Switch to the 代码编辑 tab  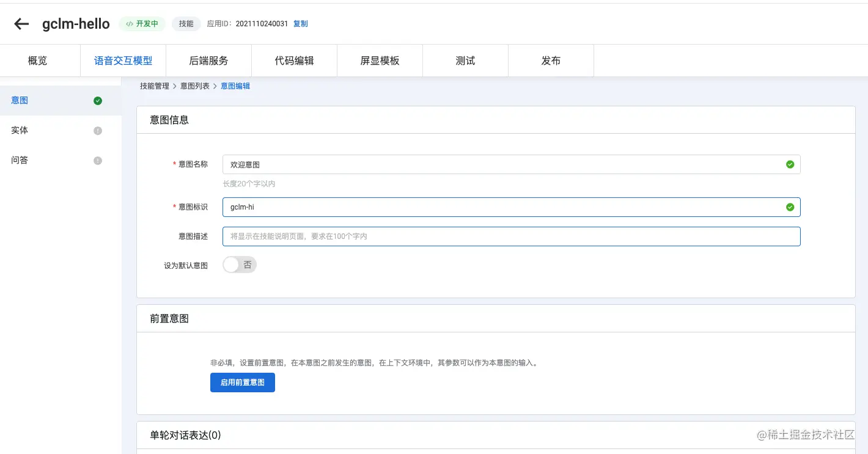294,60
